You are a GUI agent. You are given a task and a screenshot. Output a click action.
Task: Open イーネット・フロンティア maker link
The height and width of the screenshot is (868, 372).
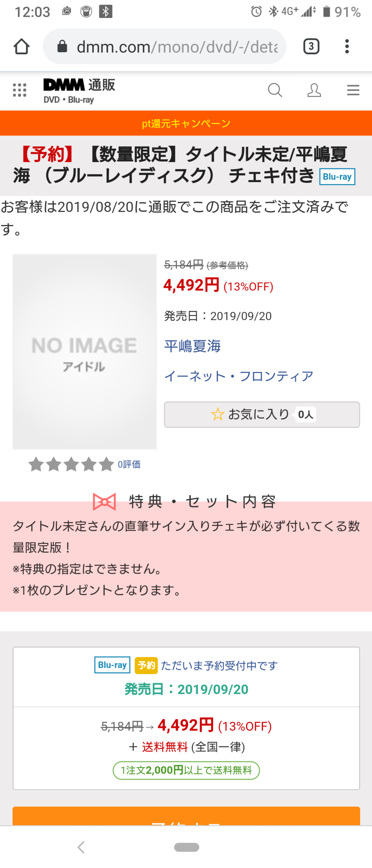pyautogui.click(x=239, y=376)
